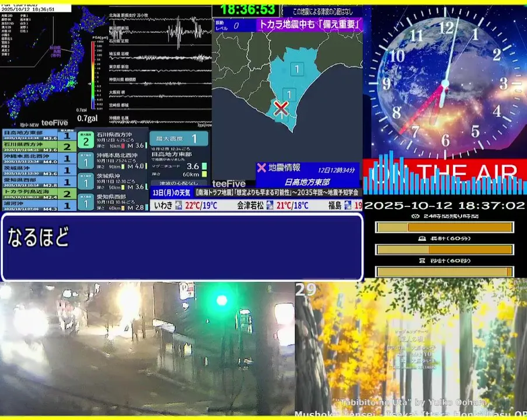Click the 秒針(60秒) progress bar
The height and width of the screenshot is (420, 527).
(x=444, y=272)
